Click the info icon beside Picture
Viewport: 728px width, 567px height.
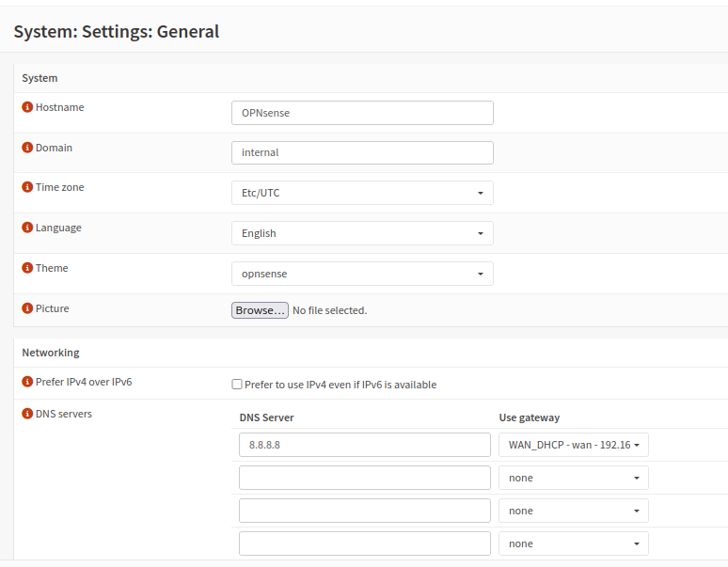(27, 308)
